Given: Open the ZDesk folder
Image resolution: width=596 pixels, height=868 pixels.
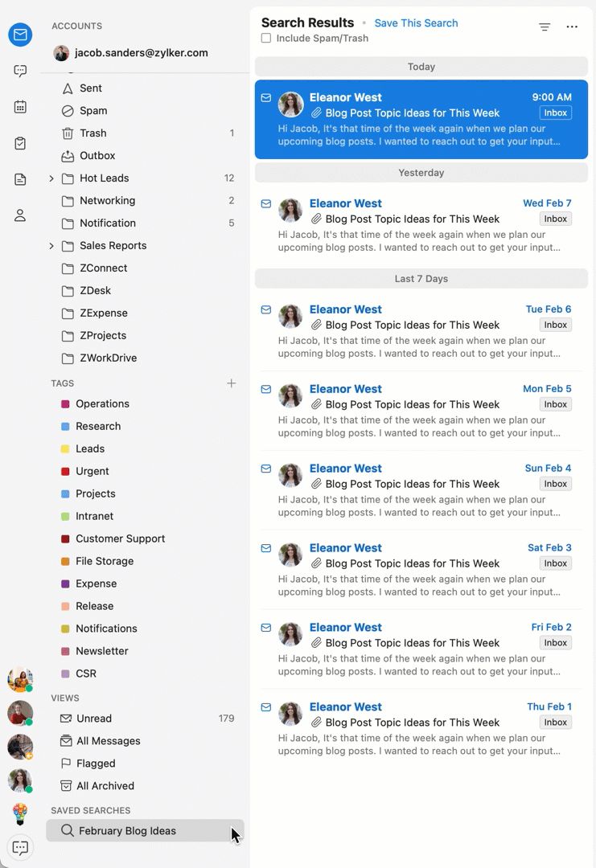Looking at the screenshot, I should 145,291.
